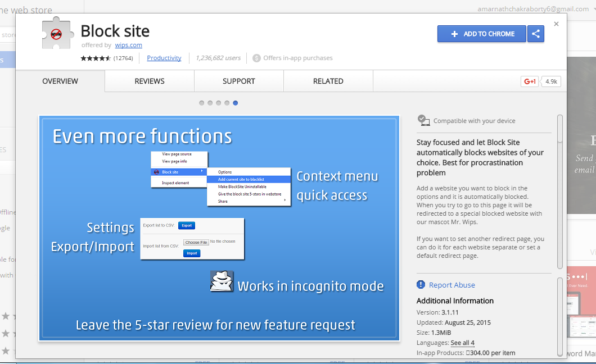The image size is (596, 364).
Task: Click the description panel scrollbar
Action: coord(559,192)
